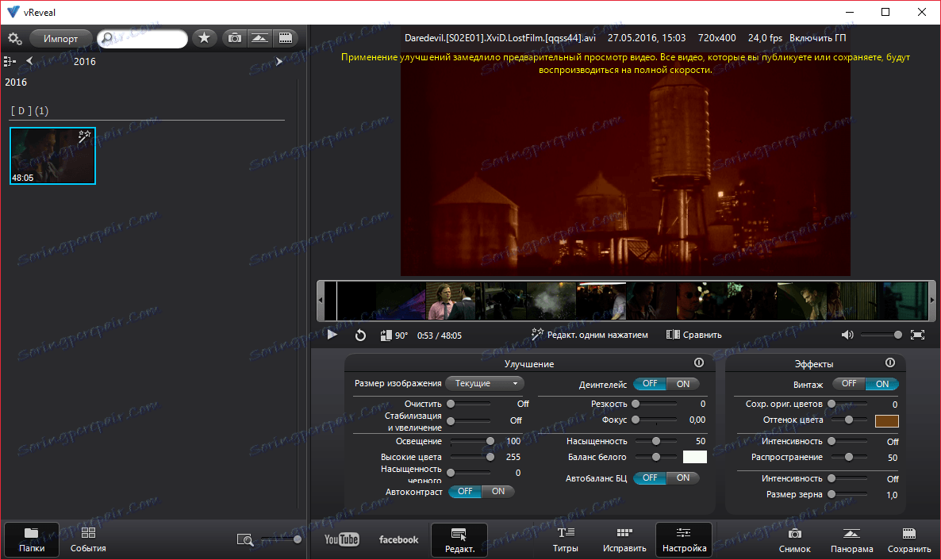Click the Импорт button
The height and width of the screenshot is (560, 941).
60,38
